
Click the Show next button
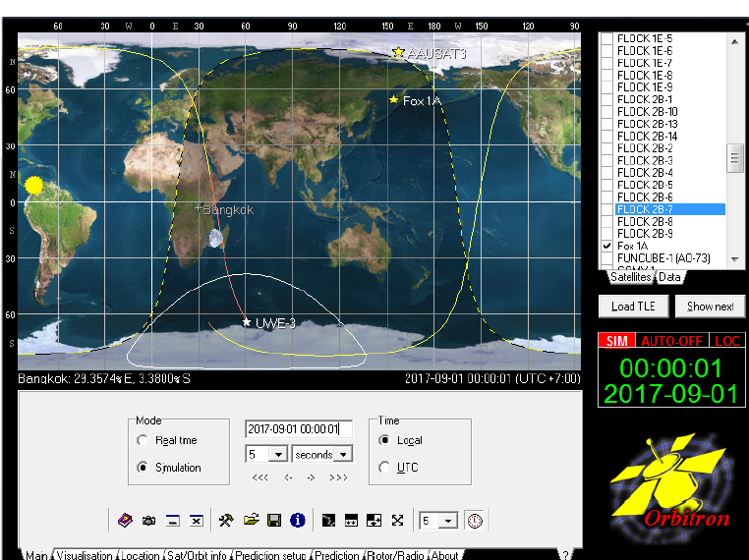point(711,306)
